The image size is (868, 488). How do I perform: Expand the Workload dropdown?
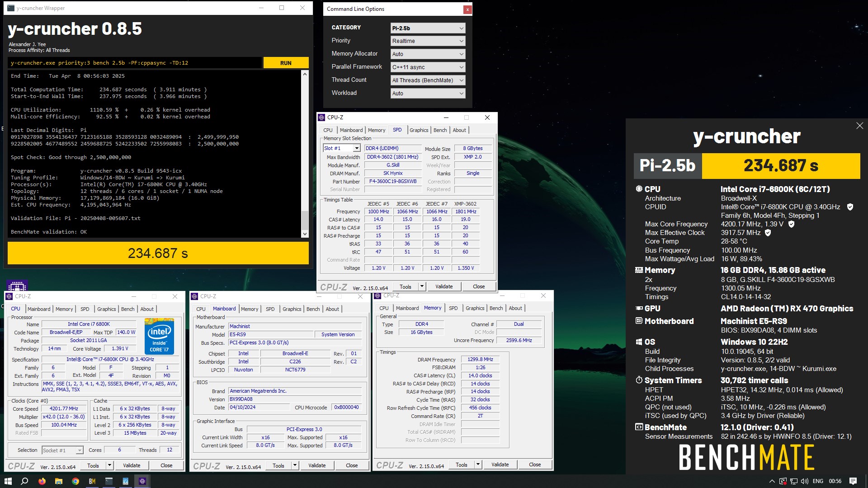tap(428, 94)
